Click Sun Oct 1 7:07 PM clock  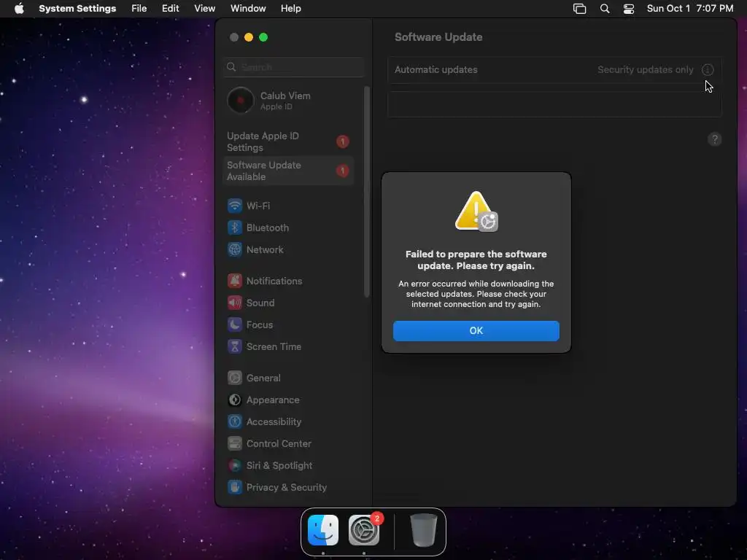pyautogui.click(x=690, y=9)
